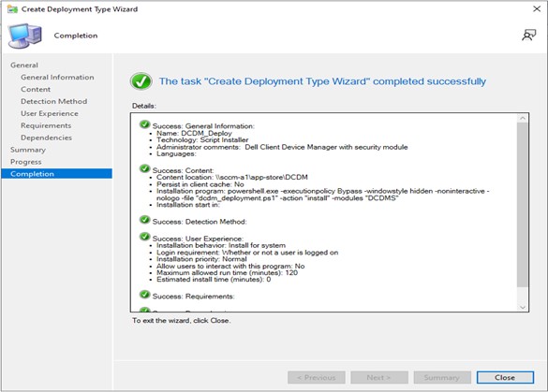Select Detection Method step in sidebar
Screen dimensions: 548x392
[x=53, y=101]
